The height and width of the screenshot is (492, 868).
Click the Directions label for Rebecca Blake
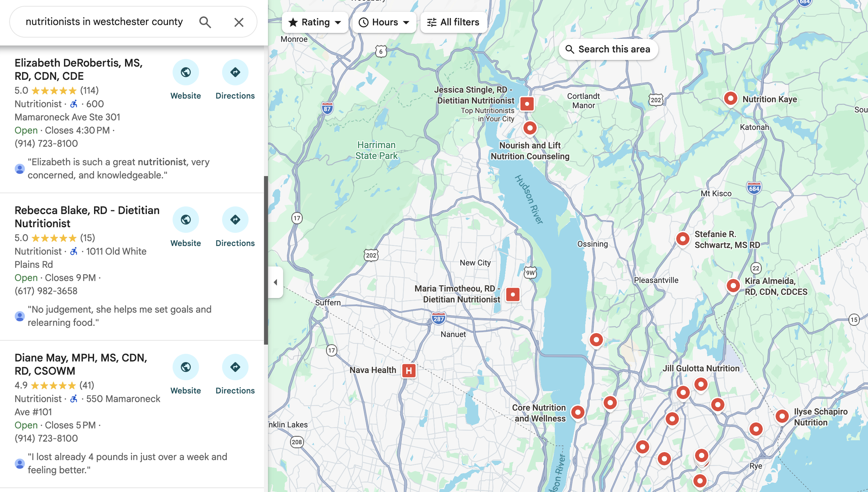click(x=235, y=243)
